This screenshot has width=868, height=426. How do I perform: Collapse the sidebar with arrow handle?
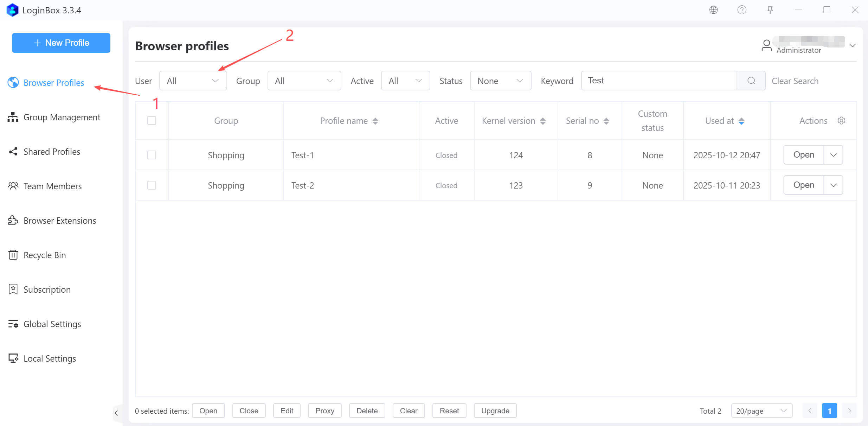(x=116, y=413)
